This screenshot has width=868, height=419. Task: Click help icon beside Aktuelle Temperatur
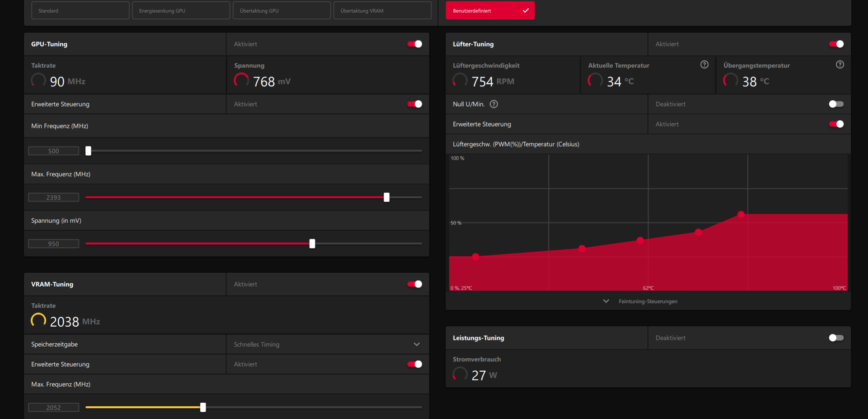tap(704, 65)
